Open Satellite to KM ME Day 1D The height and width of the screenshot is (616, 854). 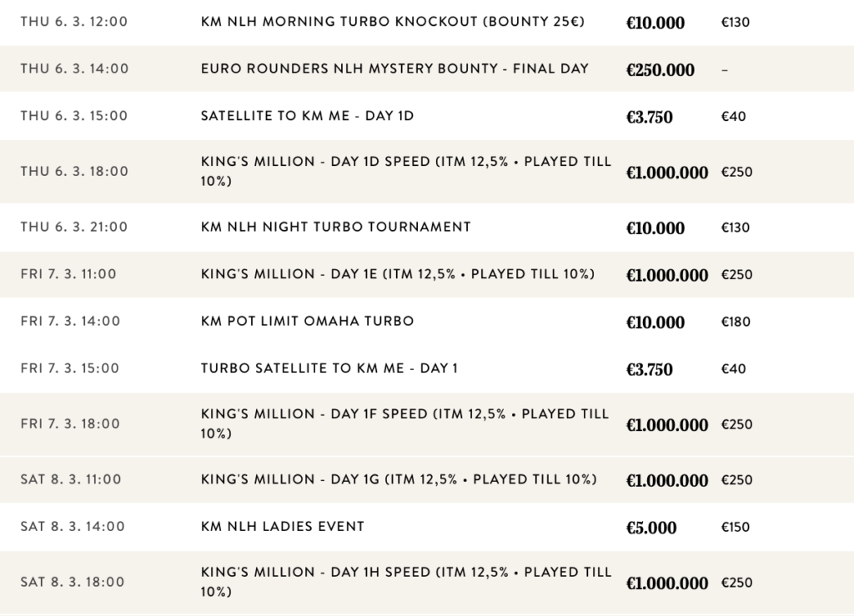coord(307,116)
